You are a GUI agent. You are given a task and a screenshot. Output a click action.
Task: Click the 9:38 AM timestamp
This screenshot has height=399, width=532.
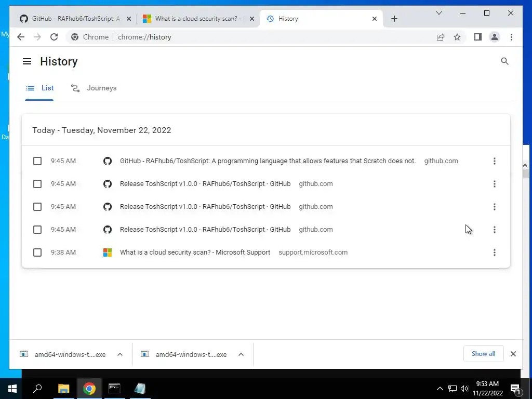pyautogui.click(x=63, y=252)
